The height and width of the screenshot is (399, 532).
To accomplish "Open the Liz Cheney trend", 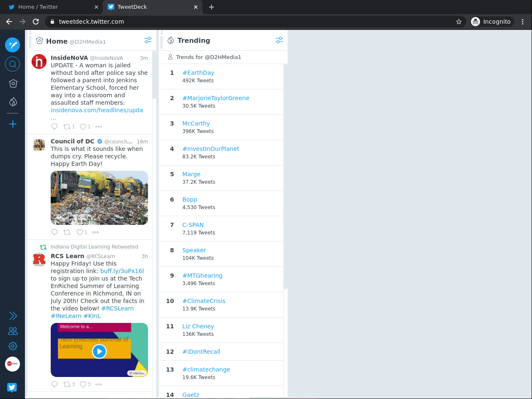I will coord(198,326).
